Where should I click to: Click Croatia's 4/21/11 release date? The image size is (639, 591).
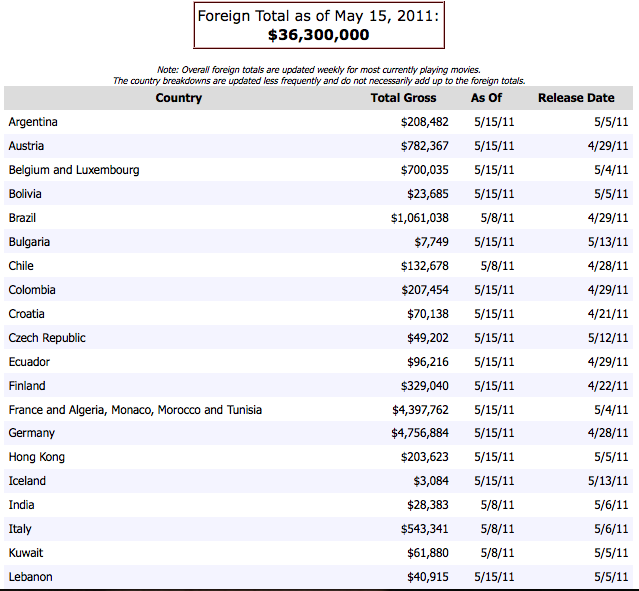tap(608, 314)
